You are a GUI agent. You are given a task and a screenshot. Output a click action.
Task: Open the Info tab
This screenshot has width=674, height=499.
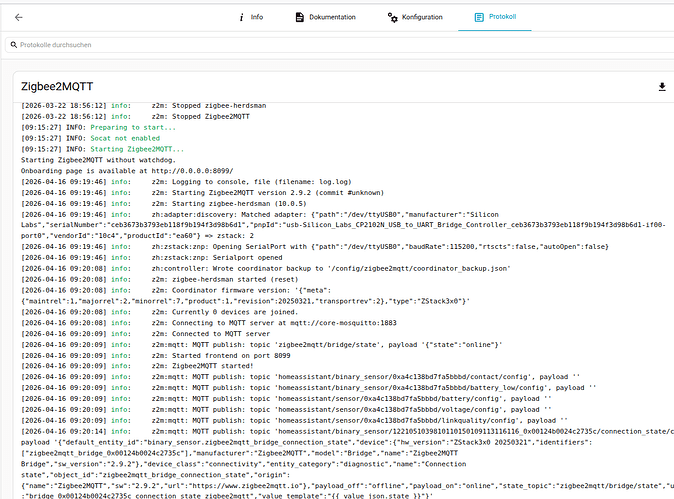pos(251,17)
